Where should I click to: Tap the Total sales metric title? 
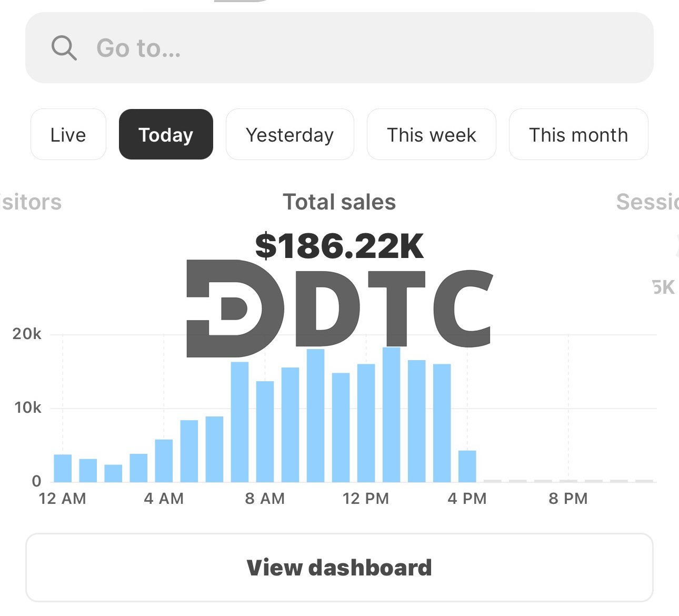click(339, 202)
